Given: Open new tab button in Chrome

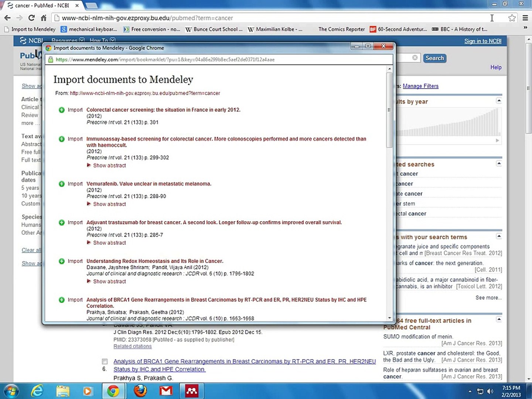Looking at the screenshot, I should click(92, 6).
